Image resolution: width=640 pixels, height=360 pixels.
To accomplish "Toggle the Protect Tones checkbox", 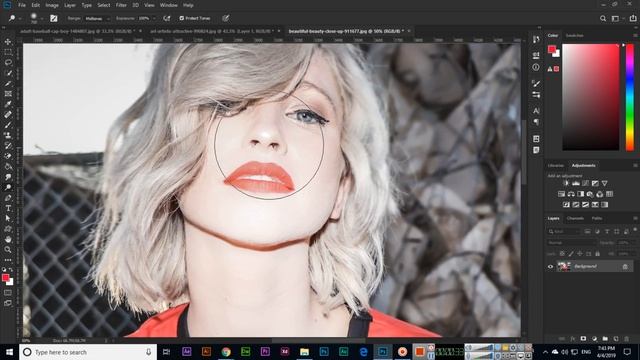I will [x=182, y=18].
